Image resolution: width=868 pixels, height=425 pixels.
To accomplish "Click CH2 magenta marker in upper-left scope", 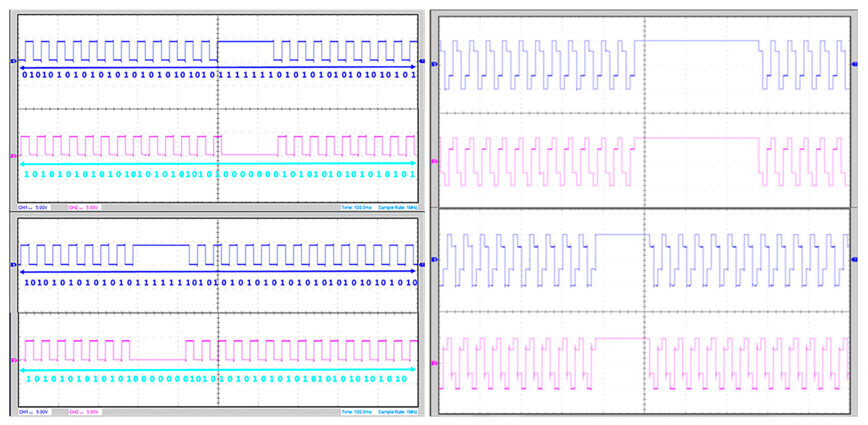I will pyautogui.click(x=13, y=156).
